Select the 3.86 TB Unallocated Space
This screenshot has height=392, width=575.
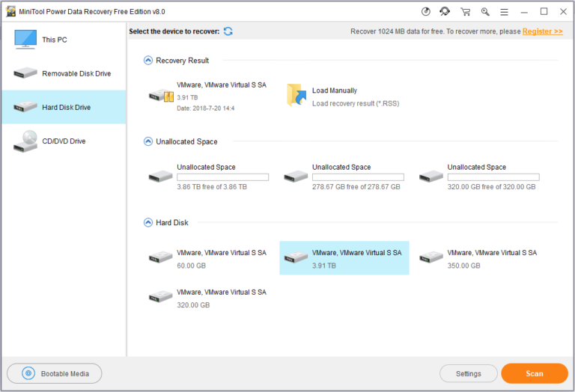click(x=209, y=177)
